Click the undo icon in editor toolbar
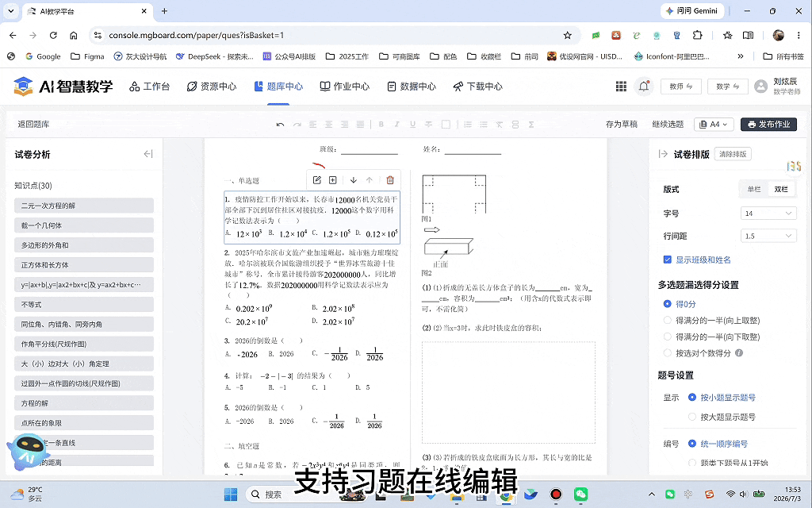 [x=280, y=125]
